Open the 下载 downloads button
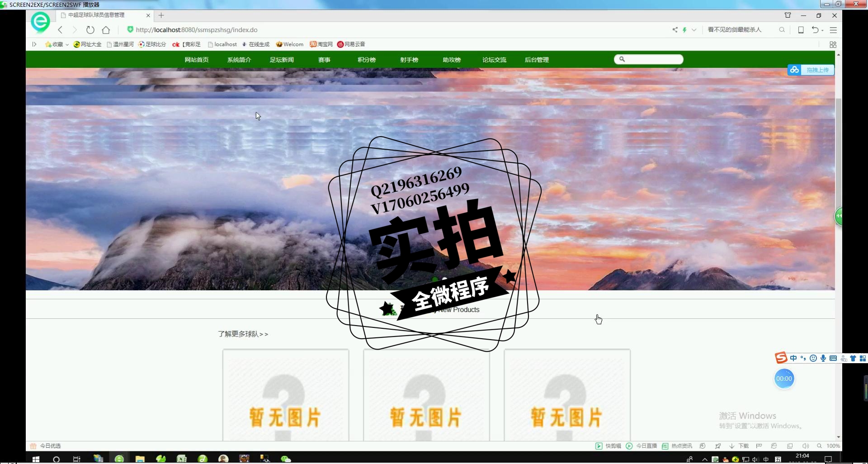Screen dimensions: 868x464 click(x=739, y=446)
